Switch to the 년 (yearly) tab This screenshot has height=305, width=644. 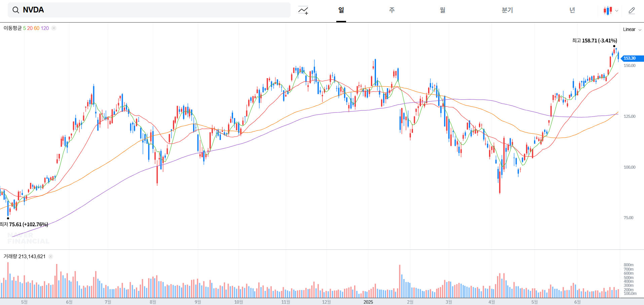(x=572, y=10)
